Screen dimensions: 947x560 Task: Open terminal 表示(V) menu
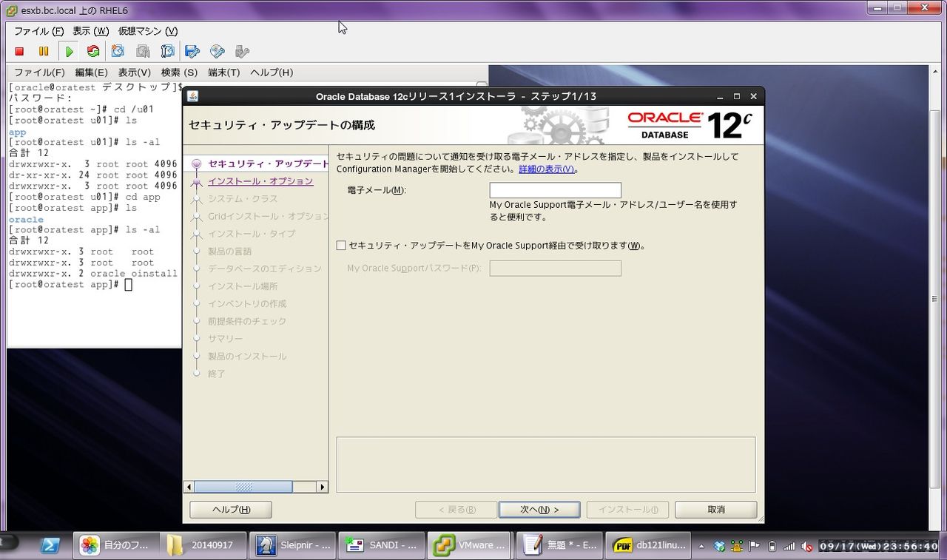point(135,72)
